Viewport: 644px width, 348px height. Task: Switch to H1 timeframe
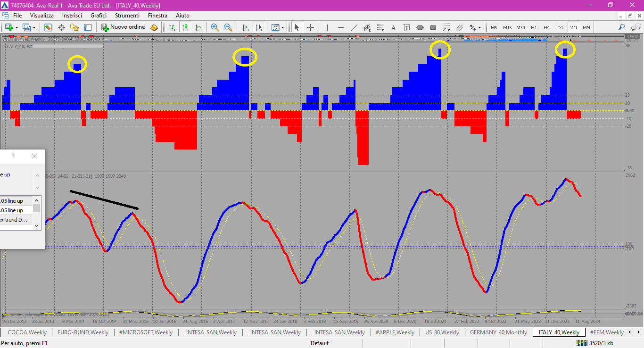point(534,27)
